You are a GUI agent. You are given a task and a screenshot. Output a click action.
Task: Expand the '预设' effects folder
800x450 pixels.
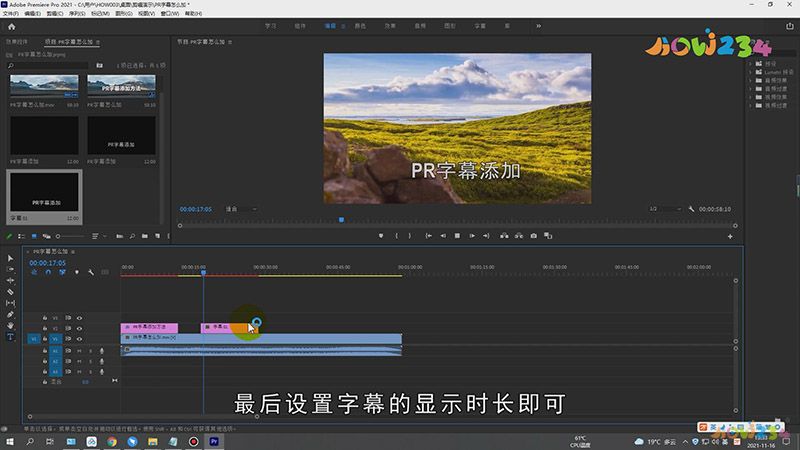(x=751, y=64)
